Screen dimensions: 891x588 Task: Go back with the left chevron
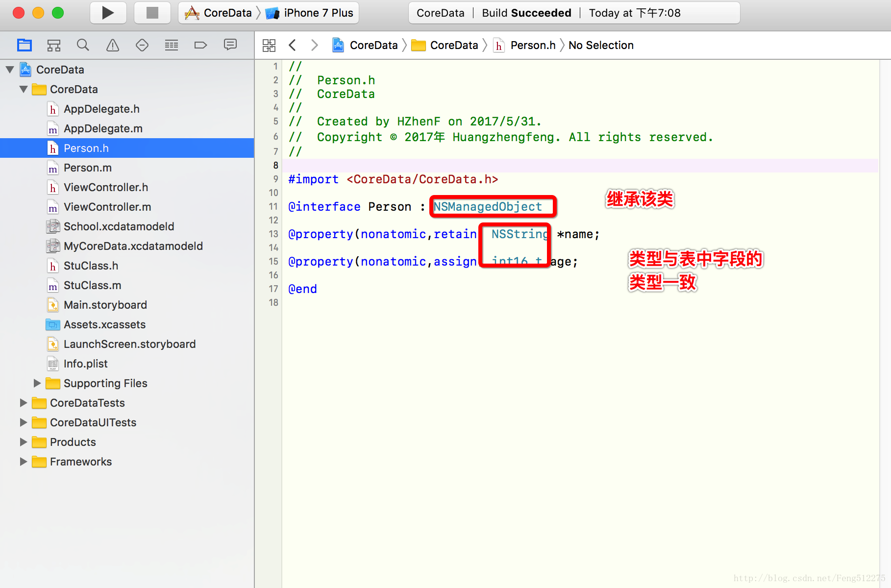coord(293,45)
